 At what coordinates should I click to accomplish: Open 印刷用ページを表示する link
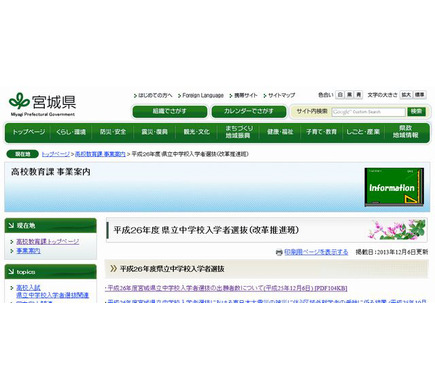(x=316, y=252)
